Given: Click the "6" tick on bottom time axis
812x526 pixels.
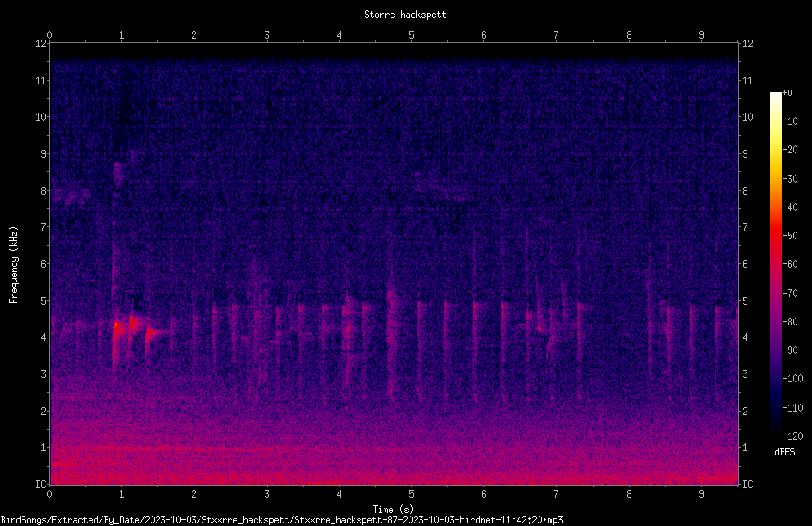Looking at the screenshot, I should click(483, 494).
